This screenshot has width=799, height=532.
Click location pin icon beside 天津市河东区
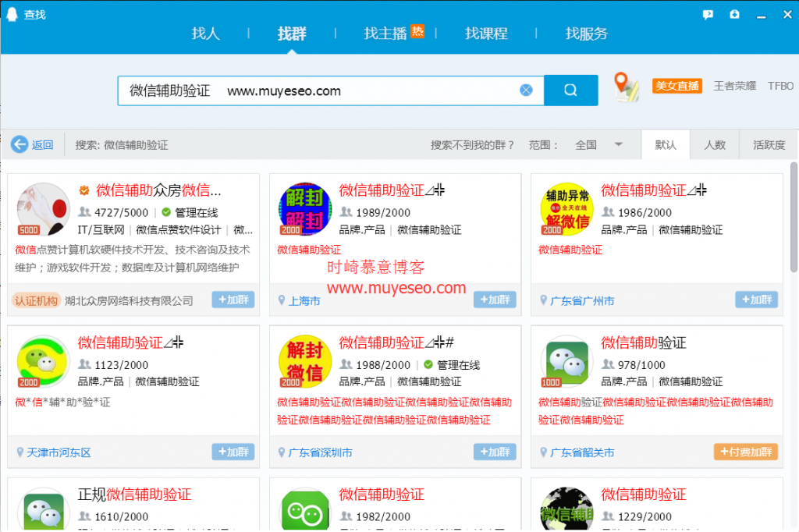20,452
